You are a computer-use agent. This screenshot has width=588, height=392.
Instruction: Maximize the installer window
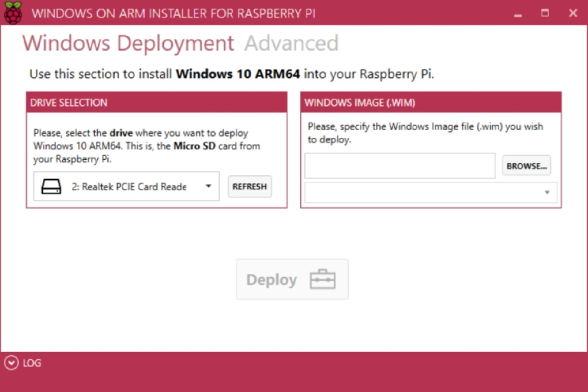(x=545, y=13)
